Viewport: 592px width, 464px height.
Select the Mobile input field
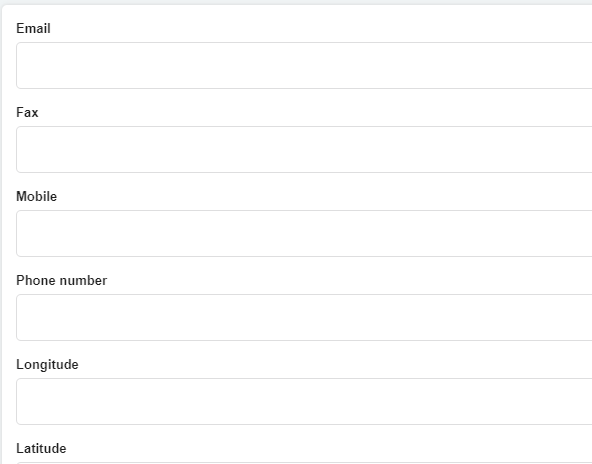(304, 233)
